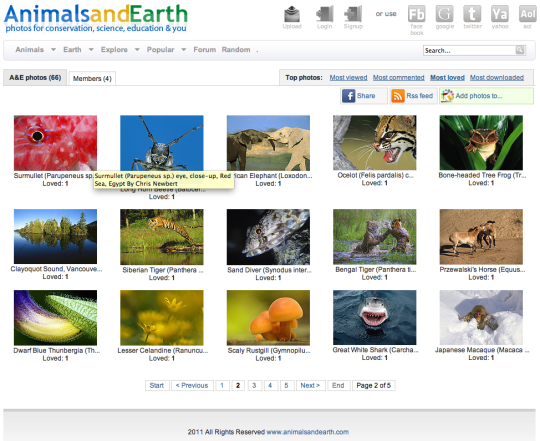Sort by Most loved
540x441 pixels.
pos(447,77)
